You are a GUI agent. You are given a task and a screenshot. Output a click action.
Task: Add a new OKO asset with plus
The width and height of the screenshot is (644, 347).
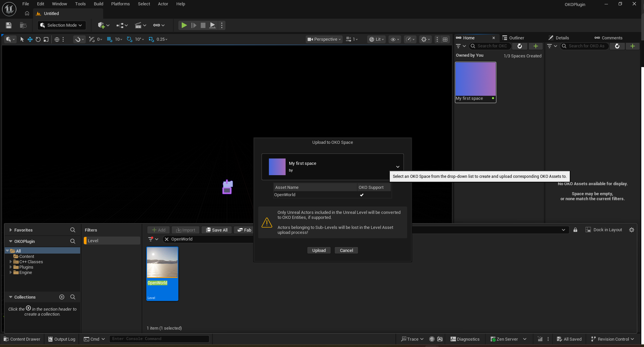click(x=633, y=46)
